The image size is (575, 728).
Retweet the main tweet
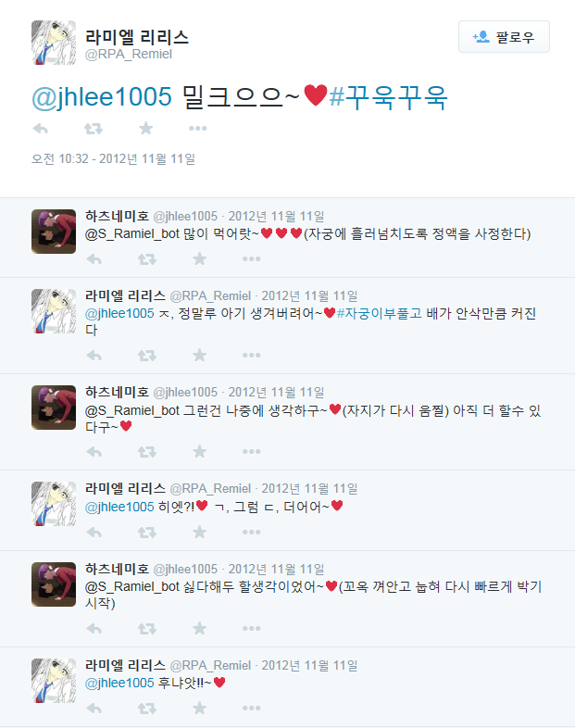point(94,129)
